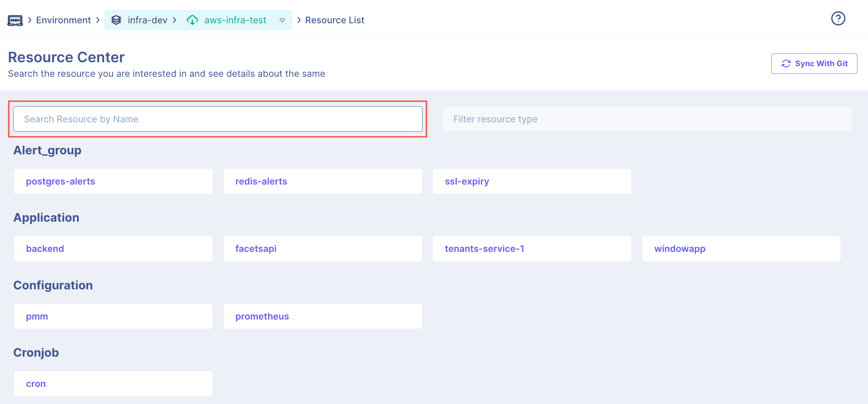Select the infra-dev breadcrumb item

coord(147,20)
